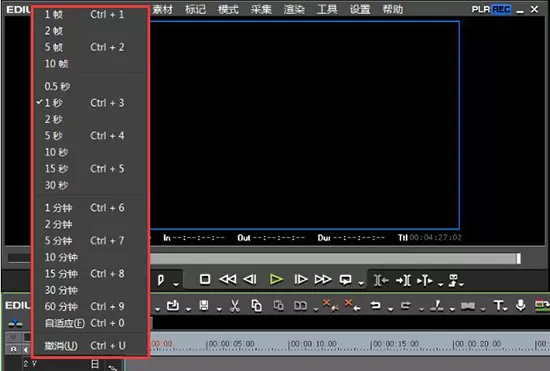
Task: Choose 自适应(F) fit option
Action: pyautogui.click(x=91, y=323)
